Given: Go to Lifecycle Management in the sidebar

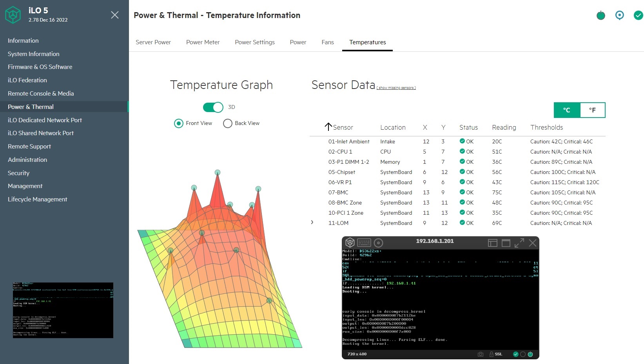Looking at the screenshot, I should coord(37,199).
